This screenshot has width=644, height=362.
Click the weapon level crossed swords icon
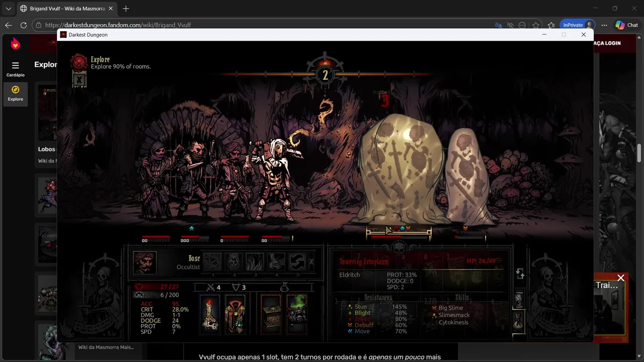[211, 288]
